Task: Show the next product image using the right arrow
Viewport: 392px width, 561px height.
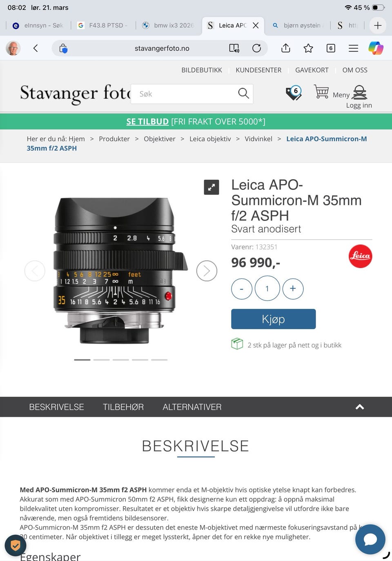Action: tap(207, 271)
